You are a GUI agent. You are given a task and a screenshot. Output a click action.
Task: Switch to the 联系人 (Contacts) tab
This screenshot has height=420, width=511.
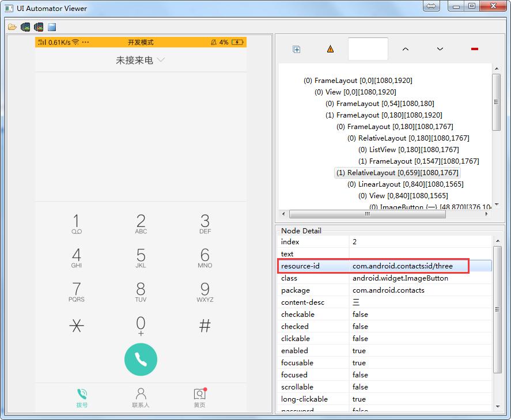click(x=141, y=396)
